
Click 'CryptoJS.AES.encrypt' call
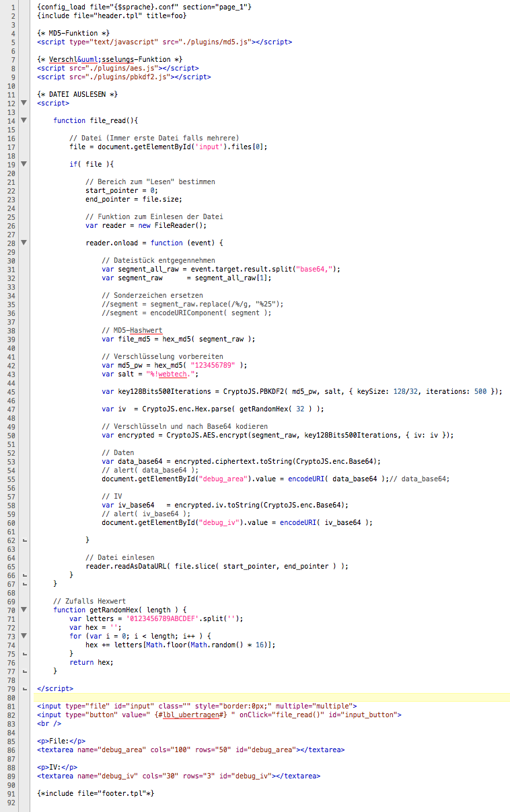coord(207,435)
